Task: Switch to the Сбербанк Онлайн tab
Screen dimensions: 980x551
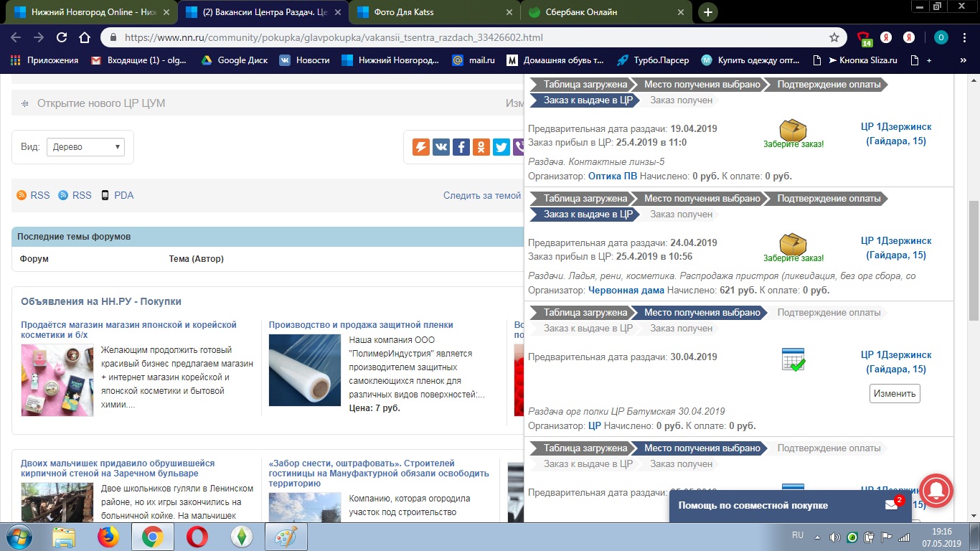Action: point(606,12)
